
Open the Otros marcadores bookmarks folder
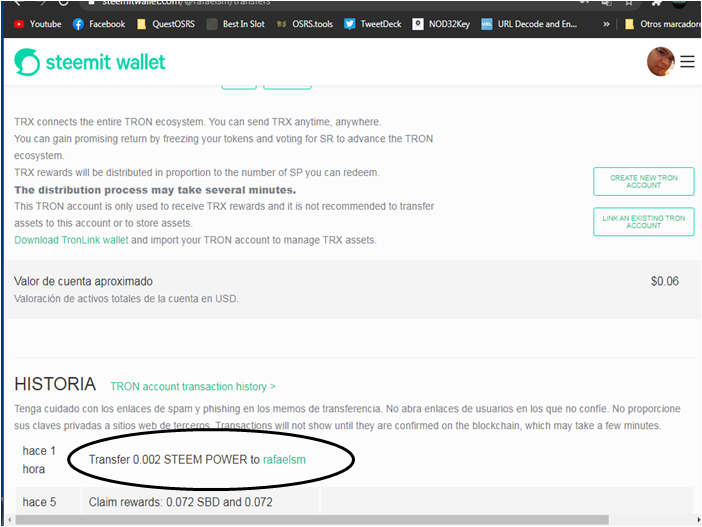pyautogui.click(x=663, y=24)
